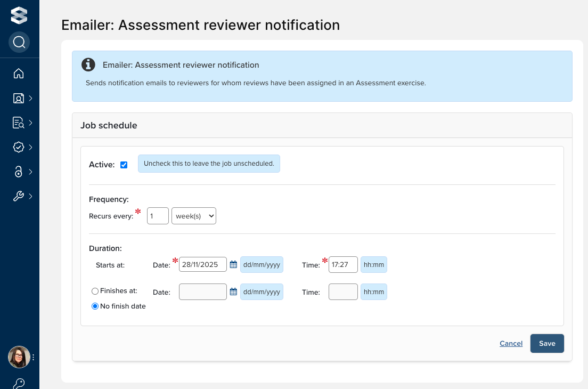
Task: Select the 'No finish date' radio option
Action: (x=95, y=306)
